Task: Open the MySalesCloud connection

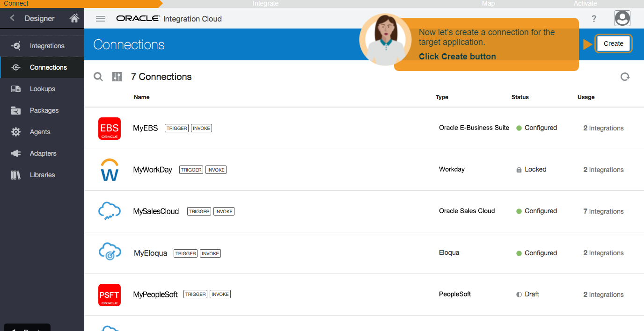Action: [x=156, y=211]
